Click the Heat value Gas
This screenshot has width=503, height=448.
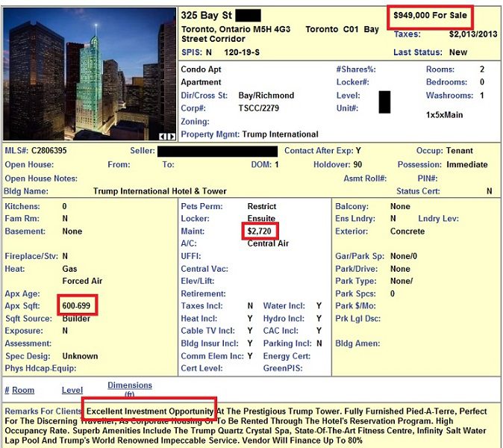[69, 269]
